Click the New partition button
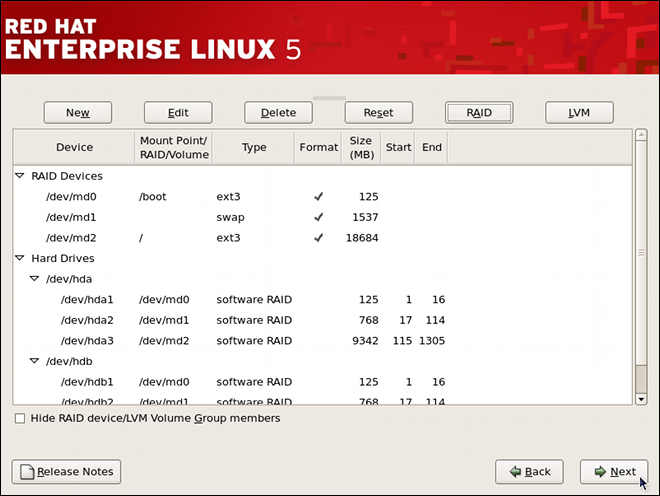 tap(77, 112)
